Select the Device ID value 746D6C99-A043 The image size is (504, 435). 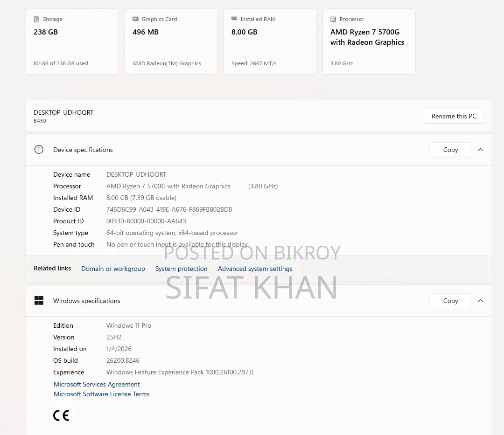click(169, 209)
